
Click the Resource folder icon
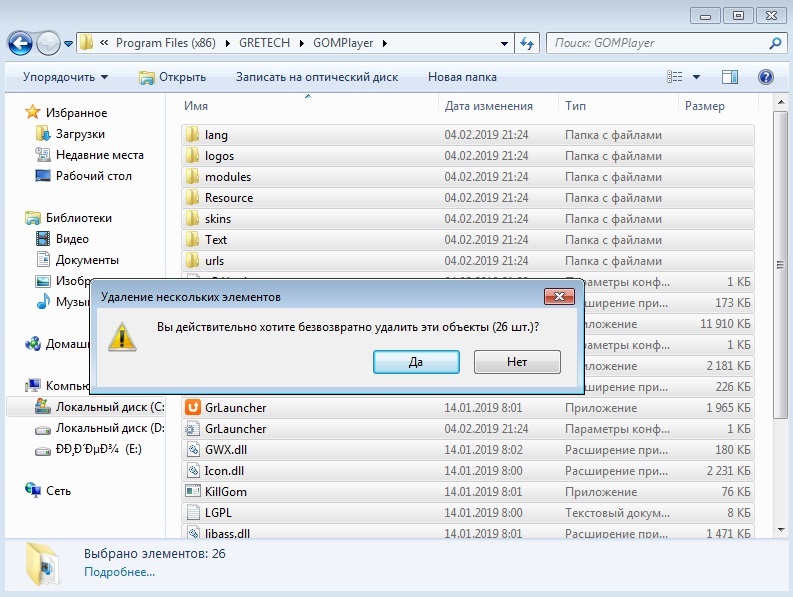tap(192, 197)
